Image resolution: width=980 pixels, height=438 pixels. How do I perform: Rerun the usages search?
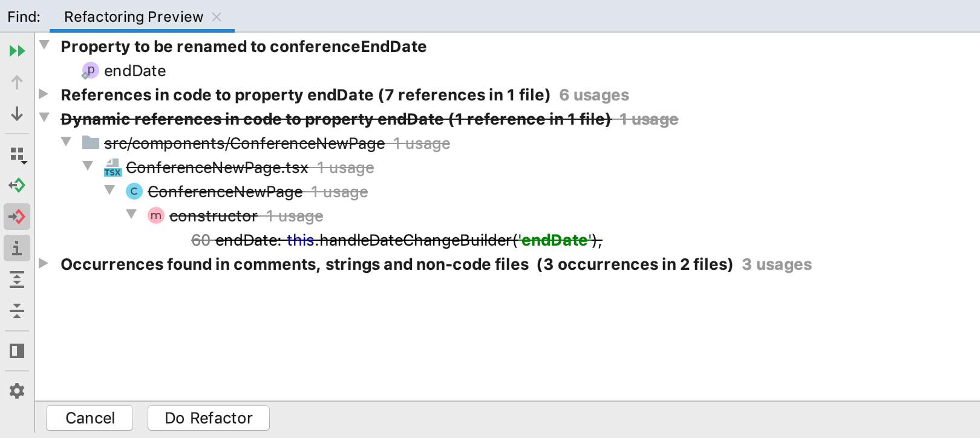click(x=16, y=50)
